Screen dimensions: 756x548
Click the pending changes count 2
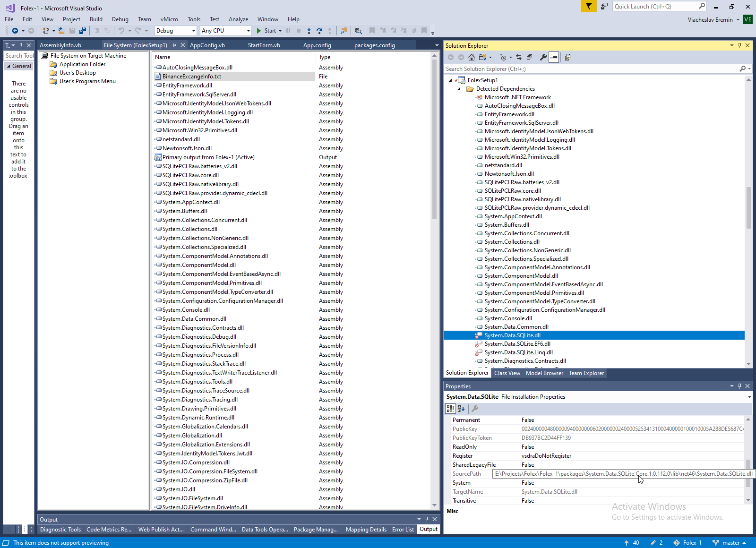click(657, 543)
